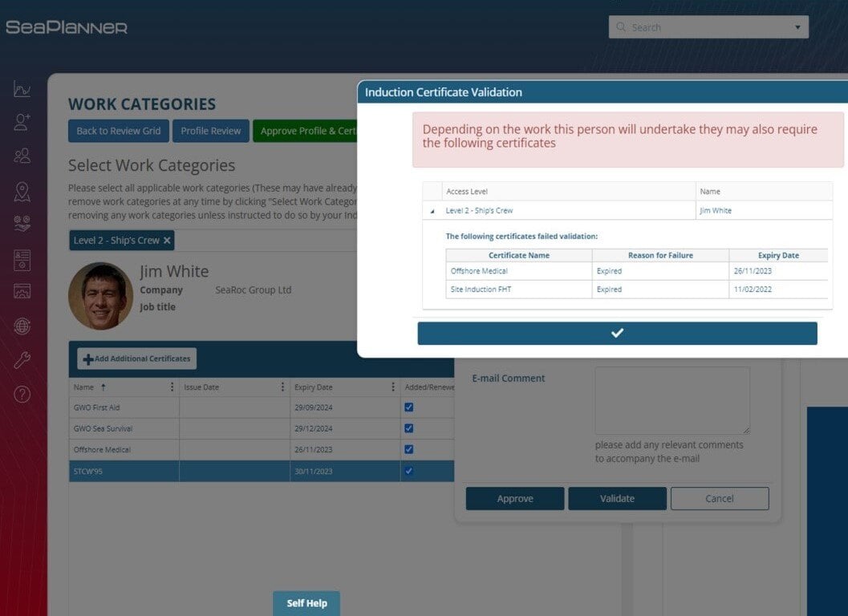Uncheck Added/Renewed for GWO First Aid
The height and width of the screenshot is (616, 848).
409,407
